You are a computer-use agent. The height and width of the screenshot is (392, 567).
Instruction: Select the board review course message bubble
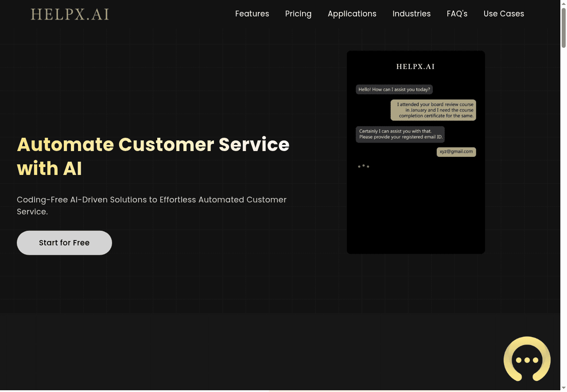(x=433, y=110)
